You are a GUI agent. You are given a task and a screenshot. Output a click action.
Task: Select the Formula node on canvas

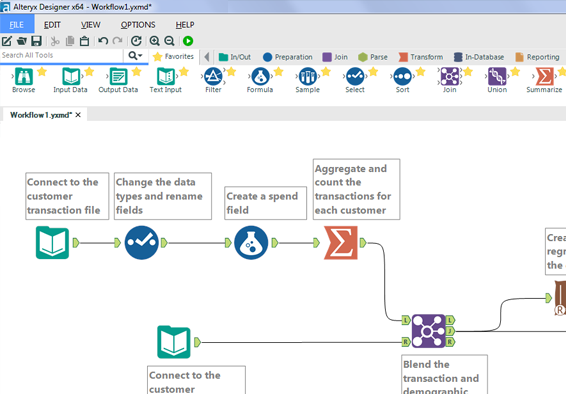(251, 243)
